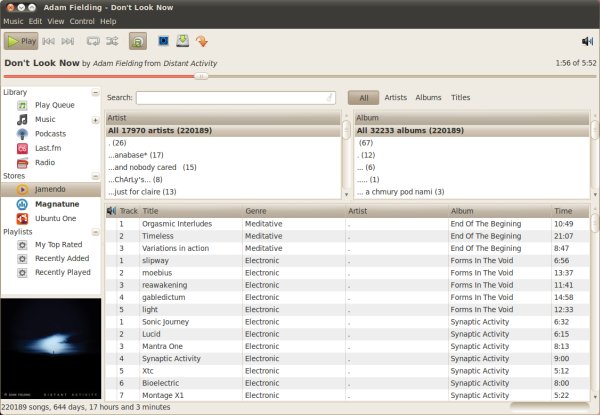
Task: Open the visualization toolbar icon
Action: click(163, 41)
